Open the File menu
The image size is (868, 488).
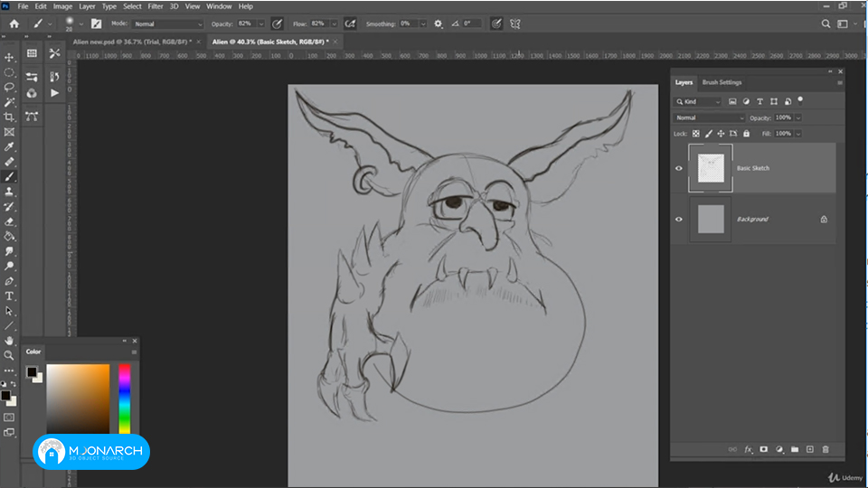(23, 6)
